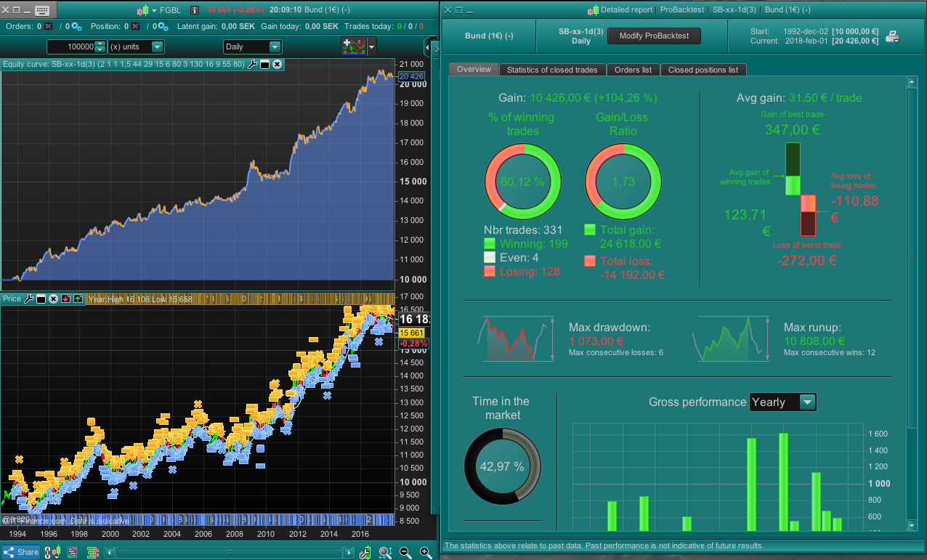This screenshot has width=927, height=560.
Task: Click the 60,12 % winning trades donut
Action: pyautogui.click(x=523, y=182)
